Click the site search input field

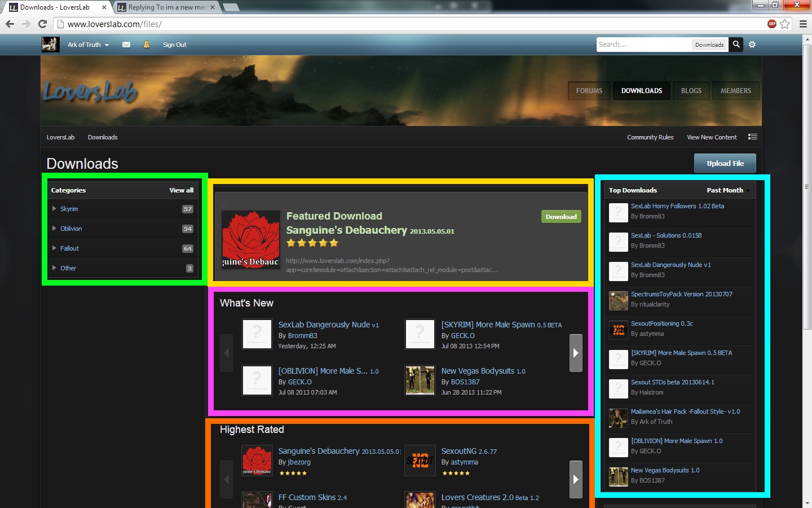pos(644,45)
